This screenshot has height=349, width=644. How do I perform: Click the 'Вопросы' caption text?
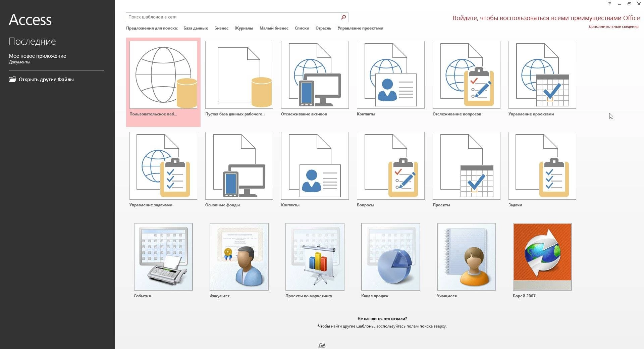point(366,205)
